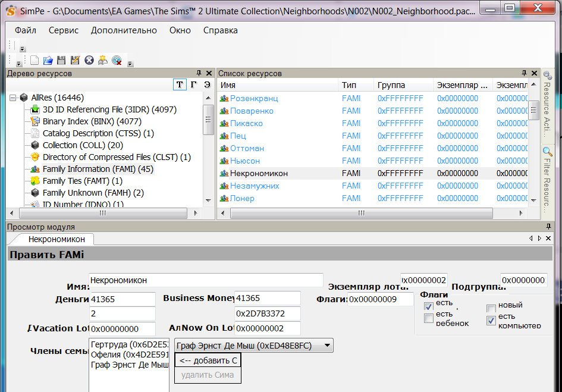562x392 pixels.
Task: Open the main toolbar overflow options arrow
Action: point(130,63)
